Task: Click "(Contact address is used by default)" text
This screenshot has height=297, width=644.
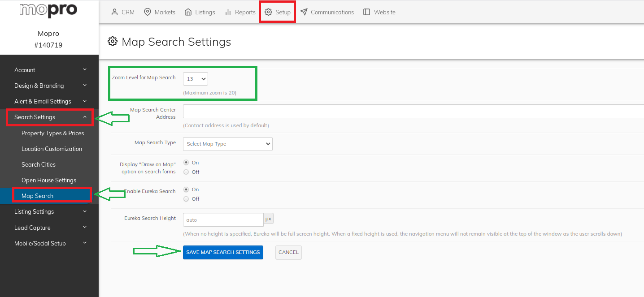Action: 226,125
